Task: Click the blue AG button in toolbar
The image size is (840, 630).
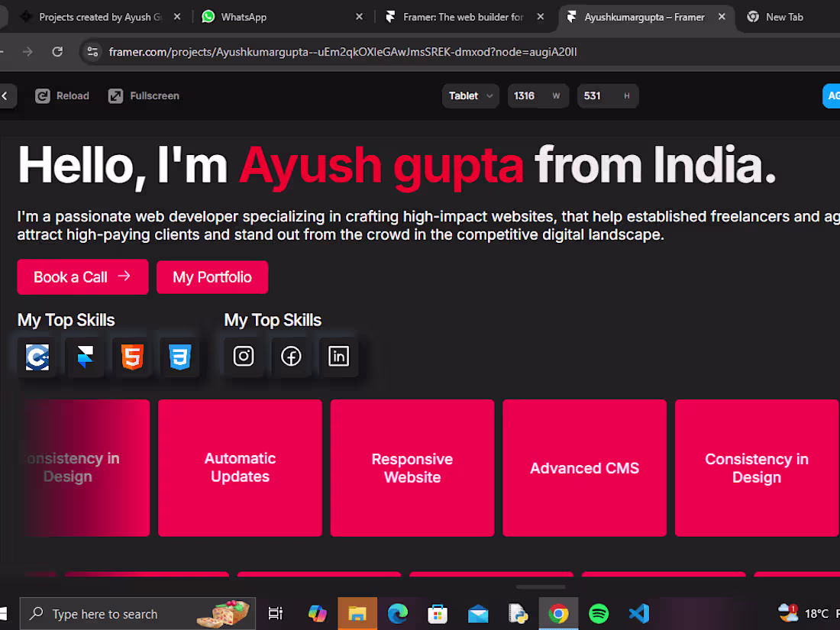Action: pos(832,96)
